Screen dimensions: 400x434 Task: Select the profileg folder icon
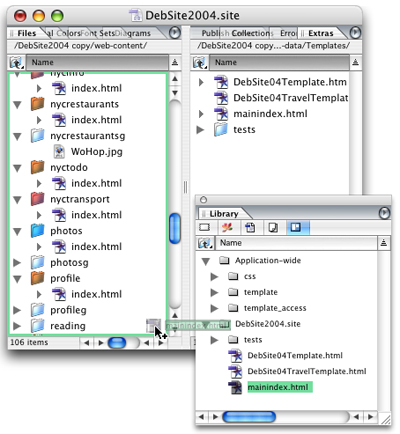(x=37, y=310)
